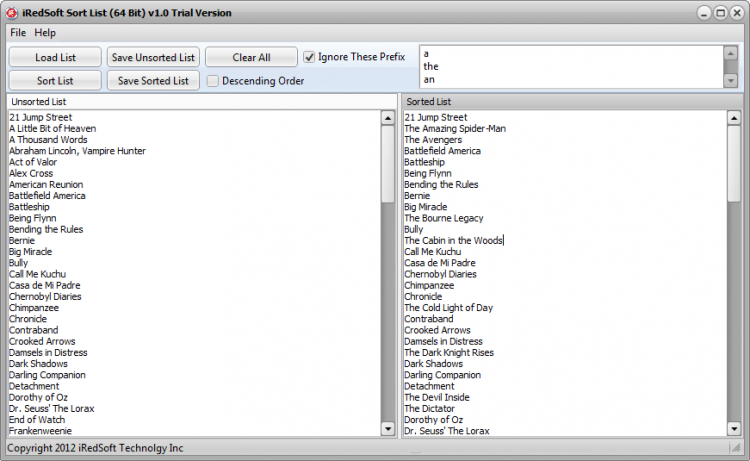Click the Clear All button
The image size is (750, 461).
coord(251,57)
